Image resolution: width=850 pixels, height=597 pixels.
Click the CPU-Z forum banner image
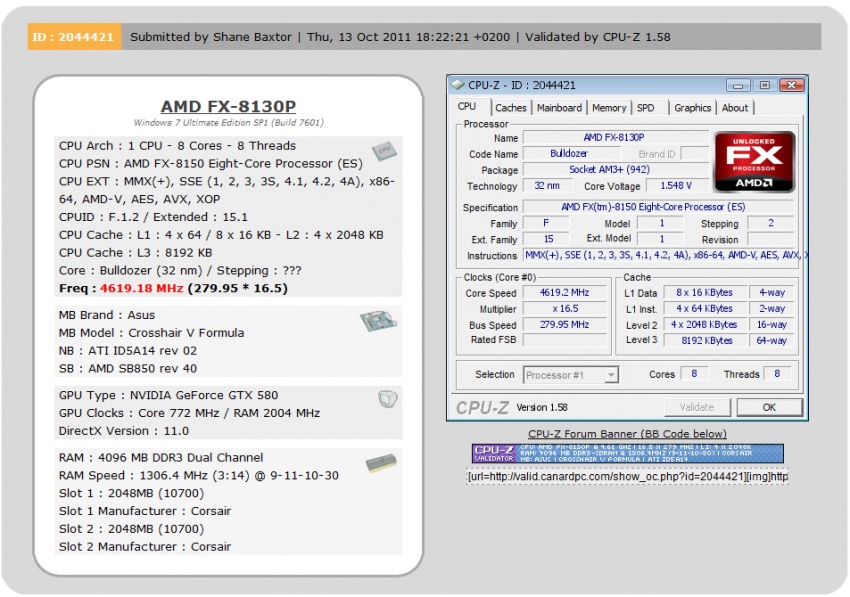coord(627,453)
